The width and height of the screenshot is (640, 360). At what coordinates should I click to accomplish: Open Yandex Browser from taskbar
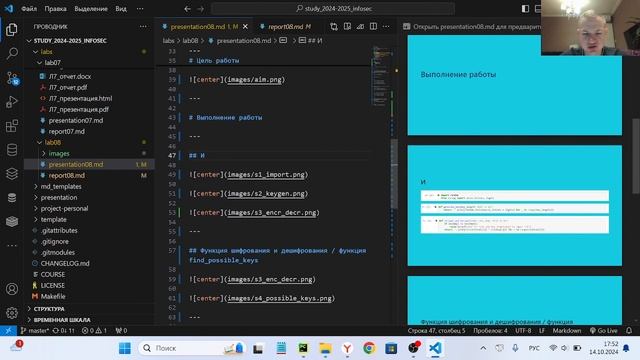pos(347,348)
